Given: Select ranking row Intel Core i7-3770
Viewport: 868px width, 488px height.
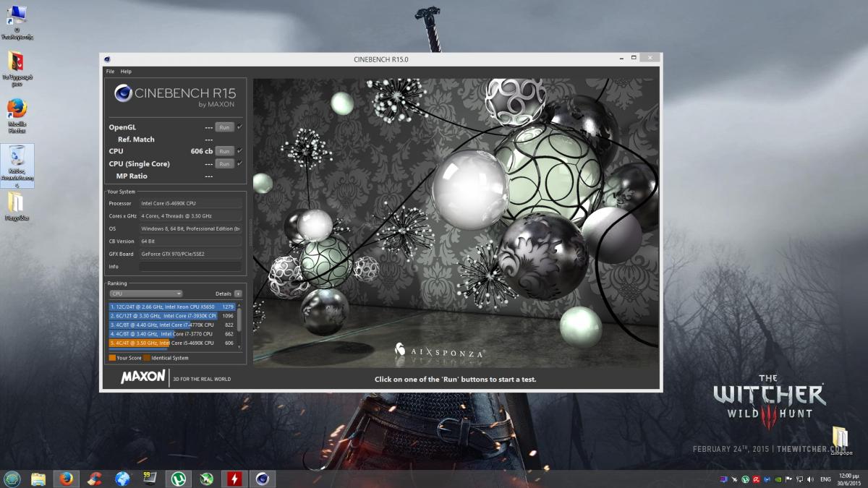Looking at the screenshot, I should 172,334.
